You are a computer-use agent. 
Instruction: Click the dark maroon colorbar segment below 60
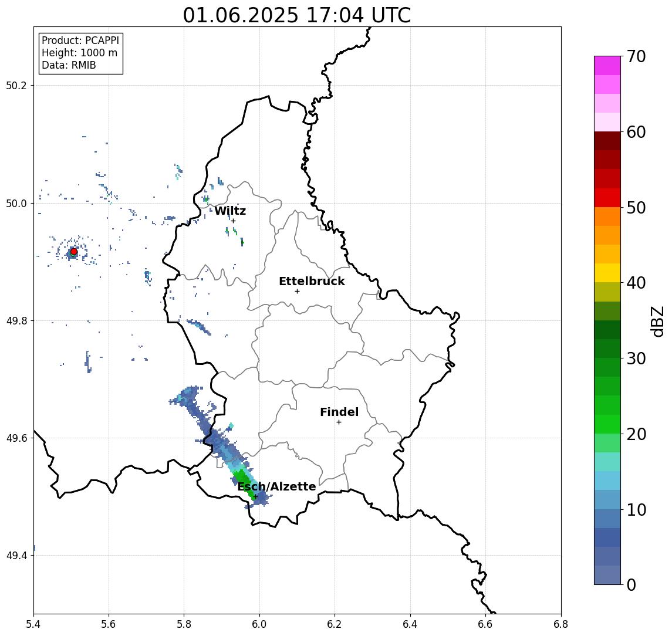tap(607, 141)
